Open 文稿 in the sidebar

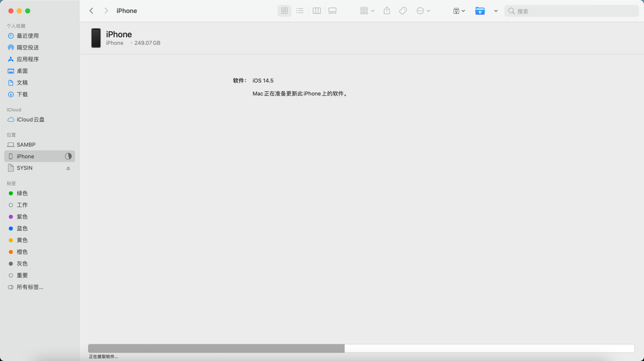click(39, 83)
